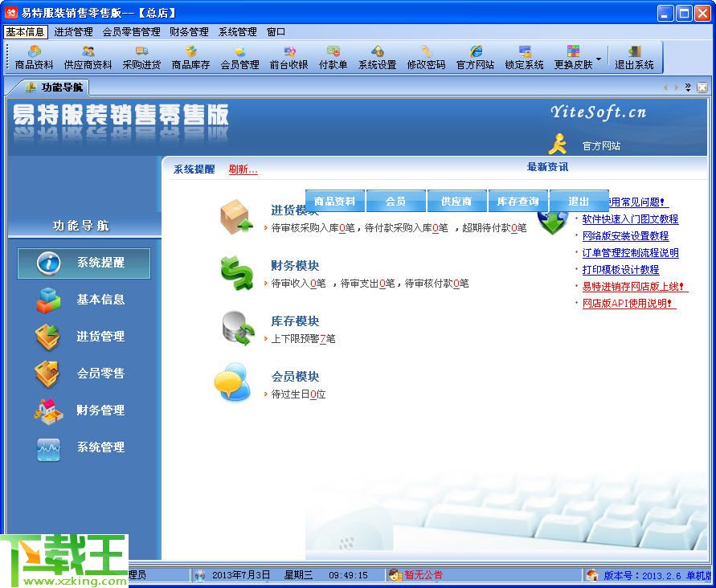Switch to the 功能导航 tab
Screen dimensions: 716x588
(54, 88)
